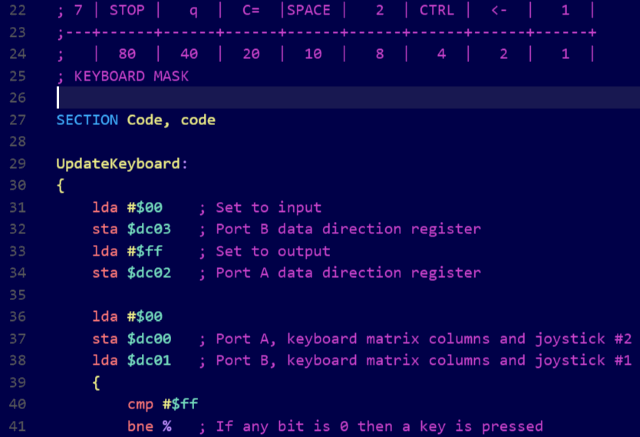Screen dimensions: 640x437
Task: Click the KEYBOARD MASK comment
Action: tap(131, 76)
